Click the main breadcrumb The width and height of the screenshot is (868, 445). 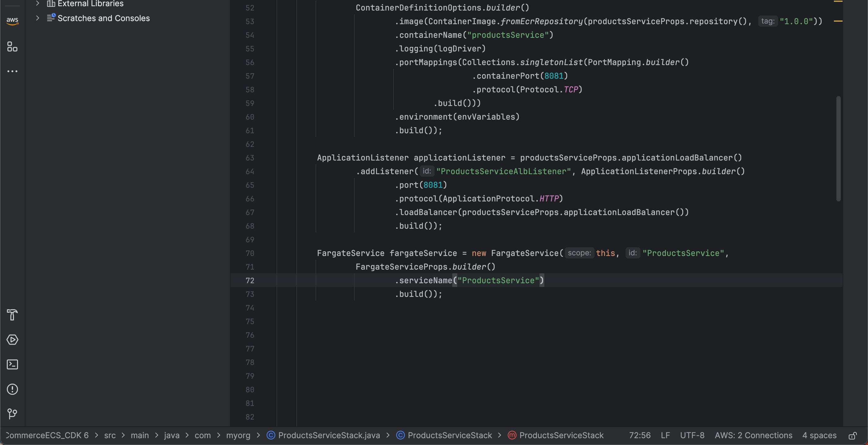139,435
